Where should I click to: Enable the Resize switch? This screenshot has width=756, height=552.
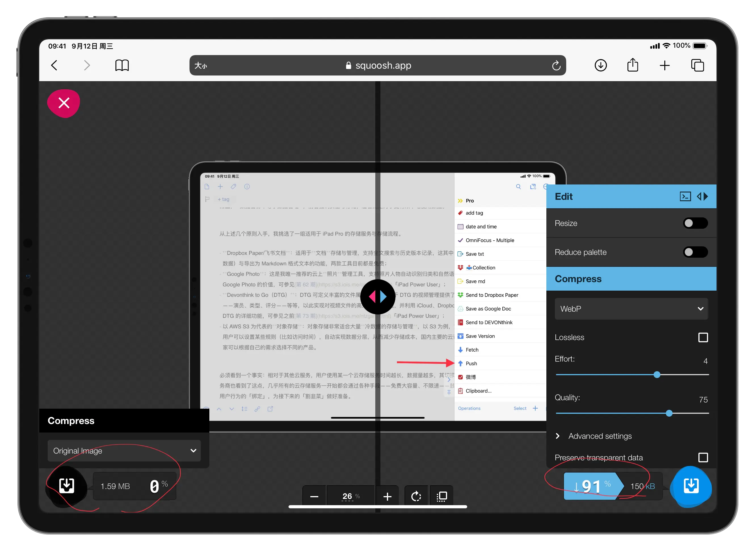695,223
